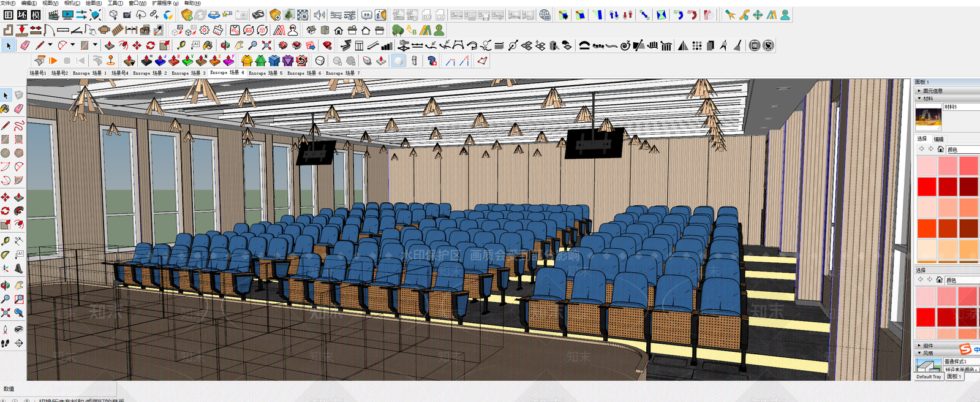Pick the Circle tool in the left toolbar

[6, 153]
